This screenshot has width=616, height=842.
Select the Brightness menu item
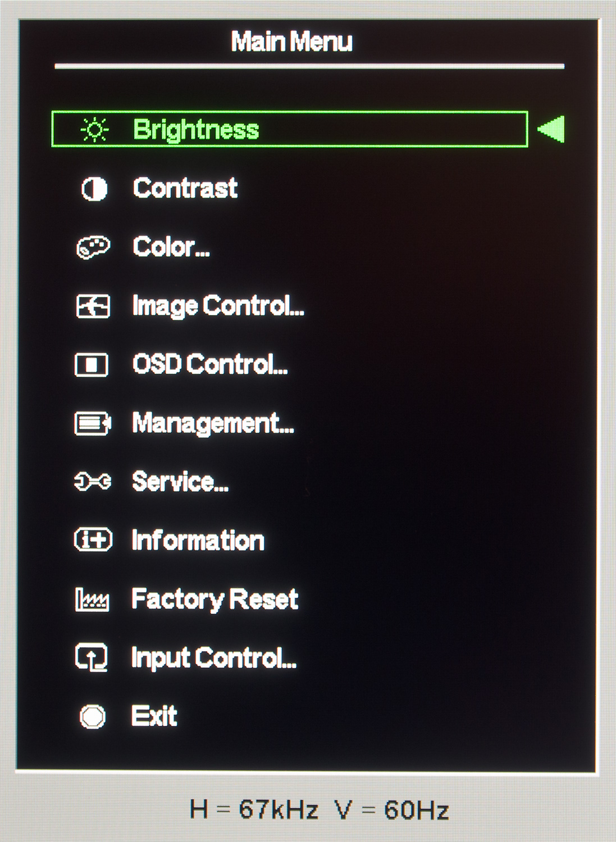click(196, 130)
